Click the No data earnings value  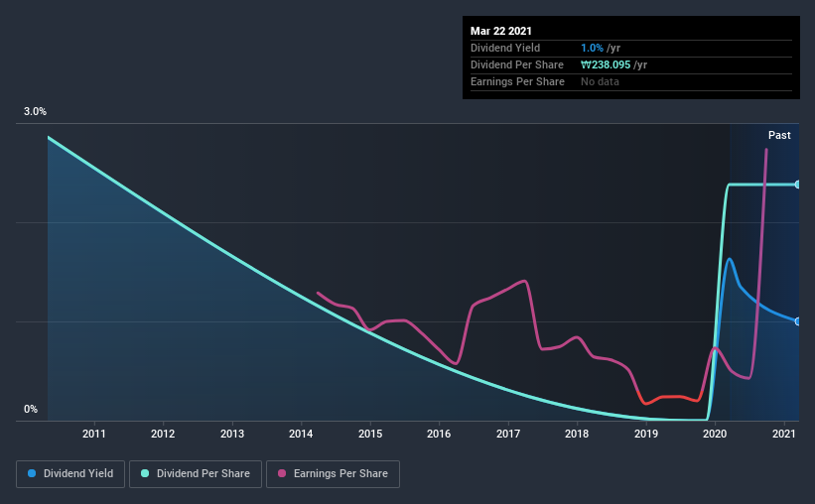(600, 81)
